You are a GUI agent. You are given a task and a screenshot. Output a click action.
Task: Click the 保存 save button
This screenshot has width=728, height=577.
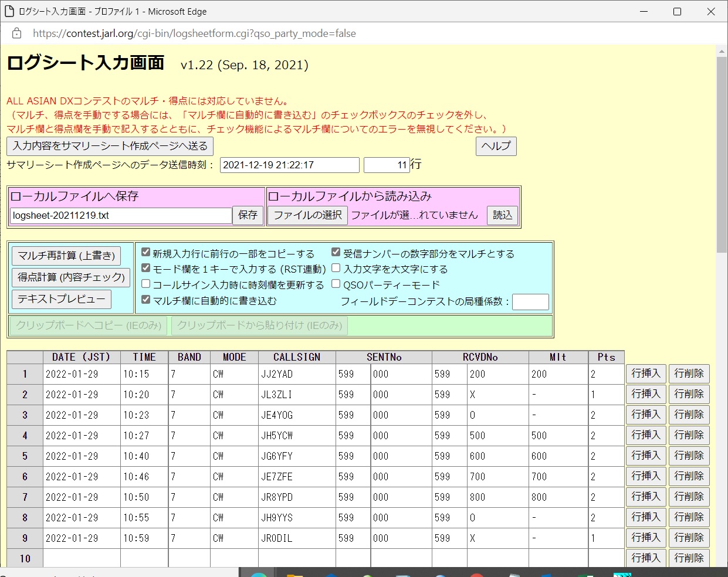pos(248,215)
